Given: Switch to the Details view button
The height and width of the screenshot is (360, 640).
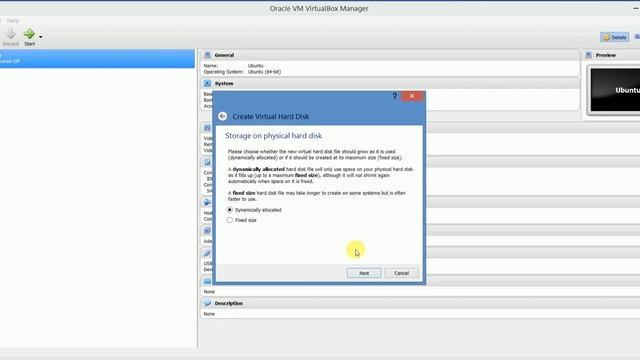Looking at the screenshot, I should pyautogui.click(x=615, y=37).
